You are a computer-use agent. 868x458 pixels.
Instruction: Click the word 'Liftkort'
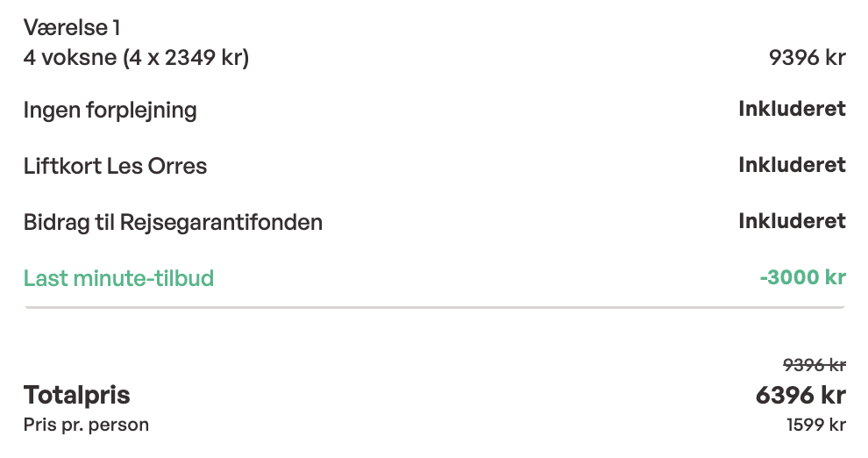62,166
